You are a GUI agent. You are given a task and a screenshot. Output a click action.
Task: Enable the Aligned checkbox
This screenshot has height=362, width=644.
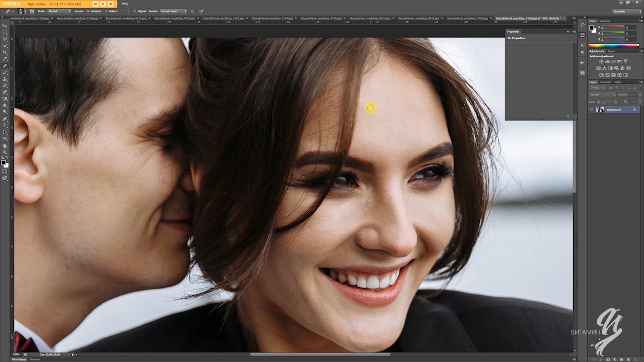pyautogui.click(x=135, y=11)
